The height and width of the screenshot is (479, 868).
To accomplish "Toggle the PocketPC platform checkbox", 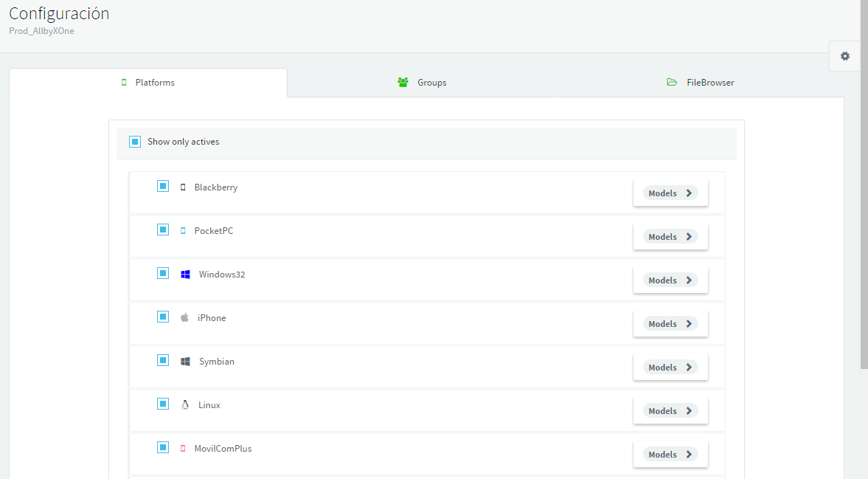I will pyautogui.click(x=163, y=230).
